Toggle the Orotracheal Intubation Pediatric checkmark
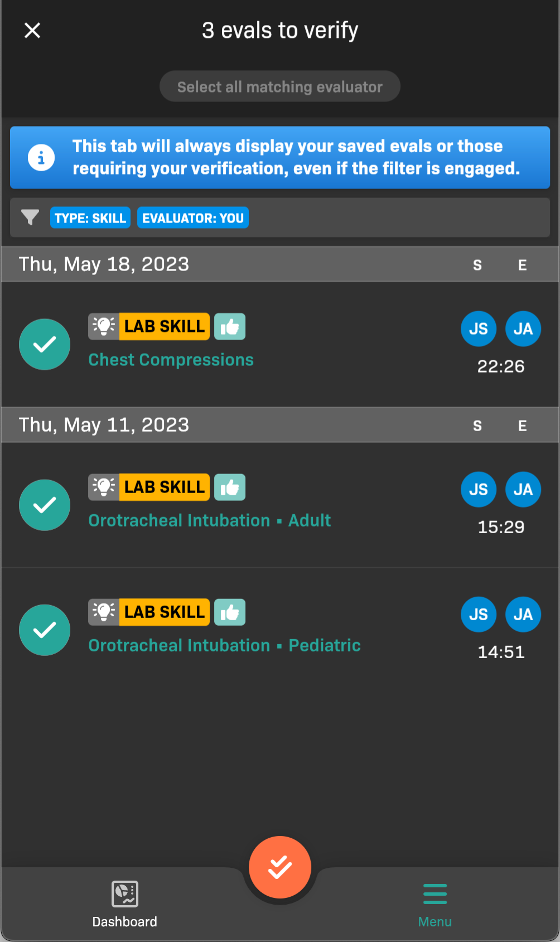The width and height of the screenshot is (560, 942). pos(45,630)
